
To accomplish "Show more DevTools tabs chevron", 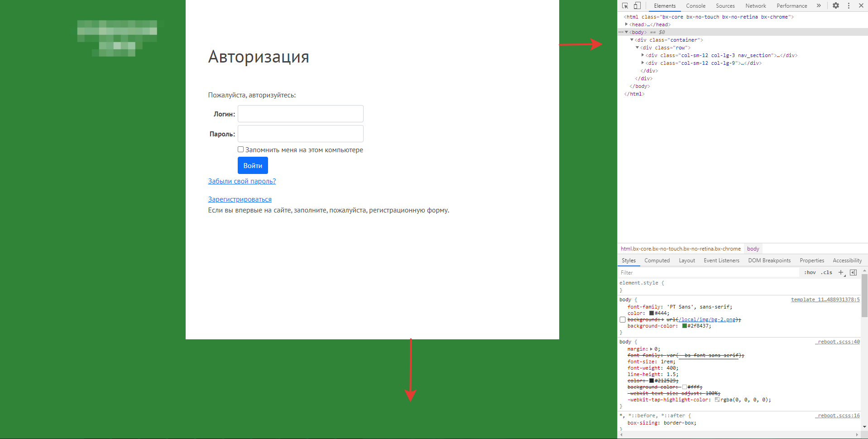I will 819,5.
